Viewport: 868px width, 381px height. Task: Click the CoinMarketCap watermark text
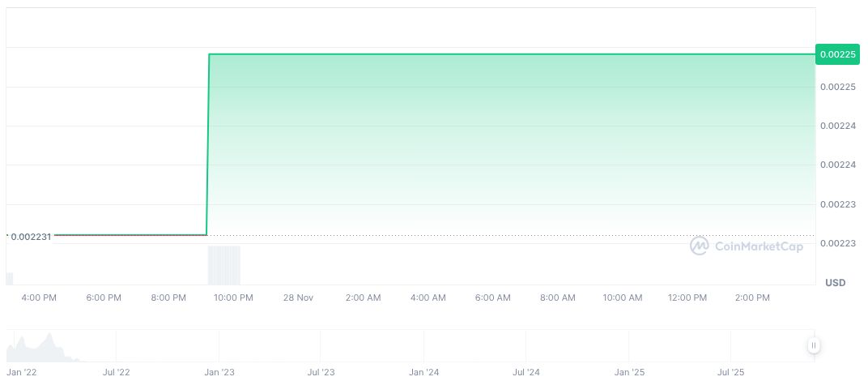759,246
